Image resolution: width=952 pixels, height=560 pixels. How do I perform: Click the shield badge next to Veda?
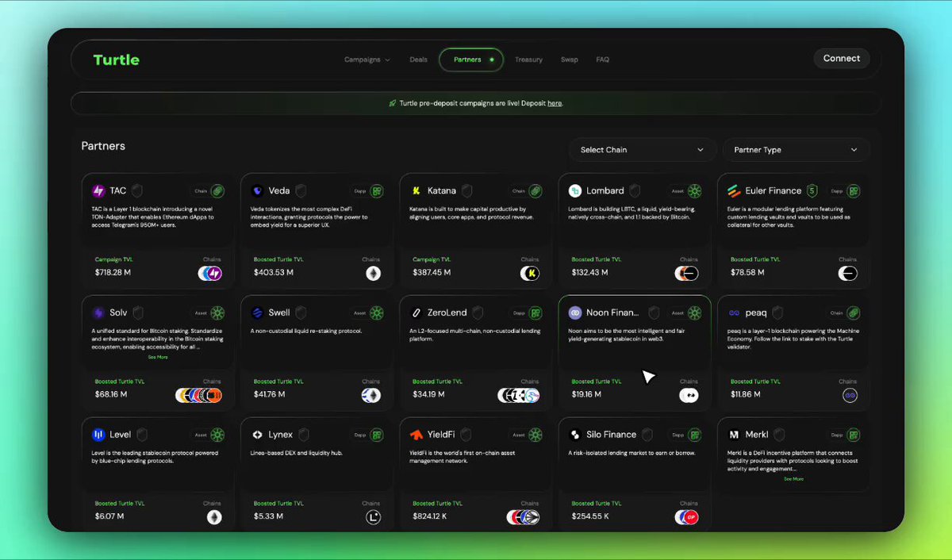tap(301, 191)
